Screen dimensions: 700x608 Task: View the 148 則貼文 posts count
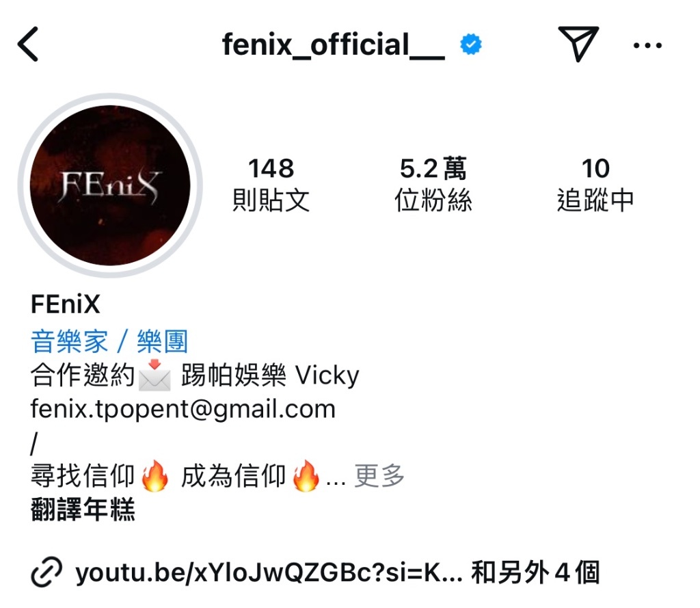[271, 184]
